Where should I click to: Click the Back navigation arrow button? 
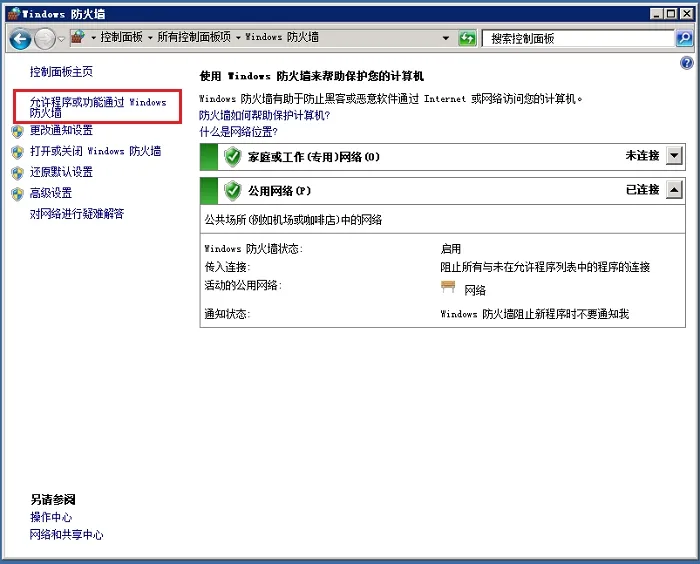(20, 39)
